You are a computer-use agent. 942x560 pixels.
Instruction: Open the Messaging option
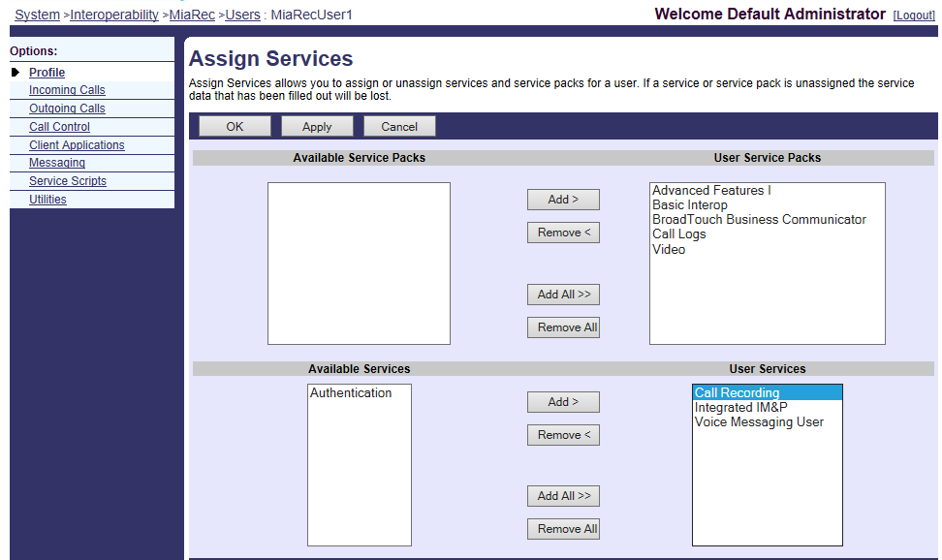[57, 163]
